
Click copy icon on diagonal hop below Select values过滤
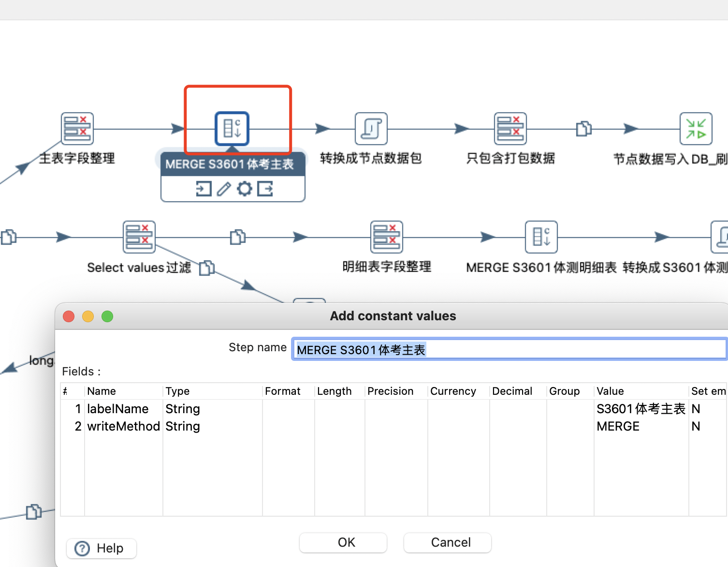(x=207, y=268)
